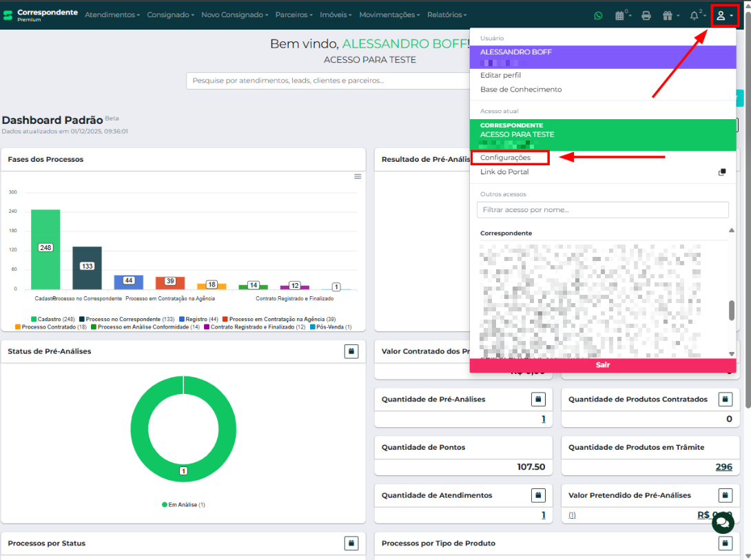Click the WhatsApp icon in top bar

[598, 15]
